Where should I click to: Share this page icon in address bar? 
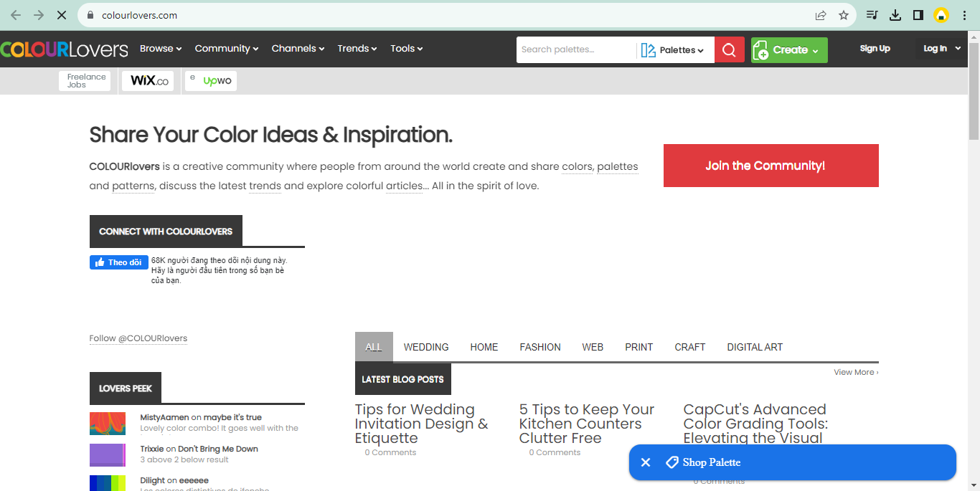click(821, 15)
